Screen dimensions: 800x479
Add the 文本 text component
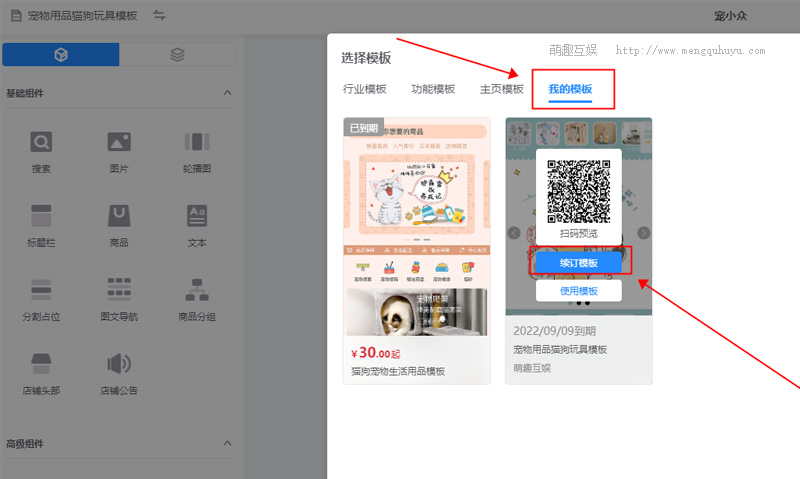pyautogui.click(x=197, y=225)
